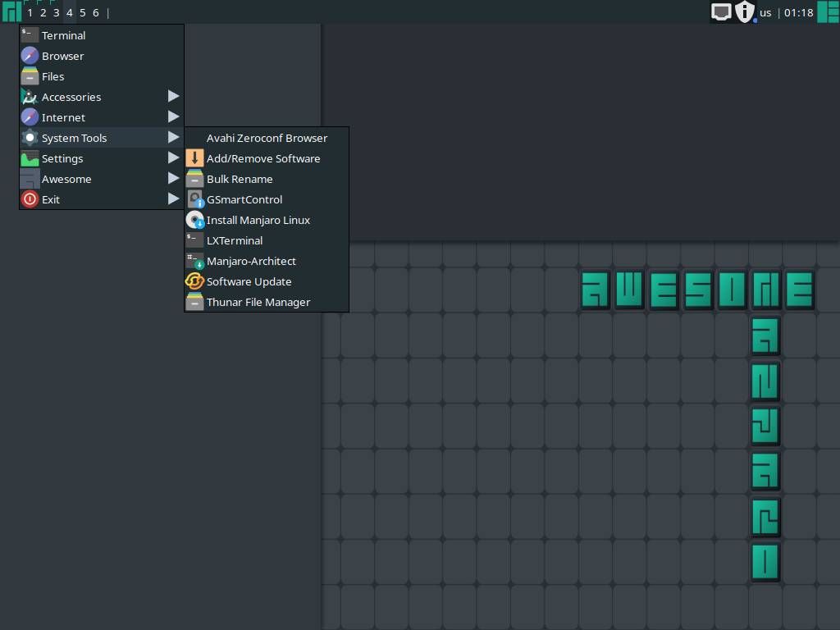Select Thunar File Manager menu entry
This screenshot has height=630, width=840.
click(258, 302)
